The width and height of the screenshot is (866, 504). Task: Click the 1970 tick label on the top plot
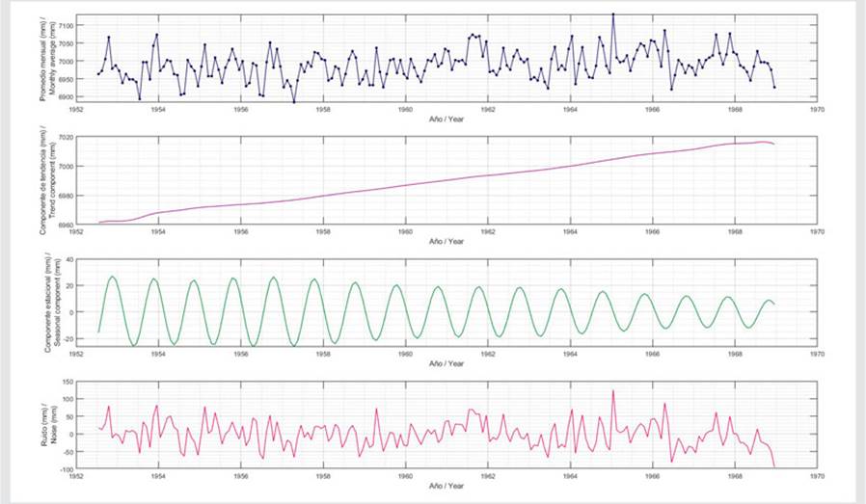pyautogui.click(x=817, y=108)
